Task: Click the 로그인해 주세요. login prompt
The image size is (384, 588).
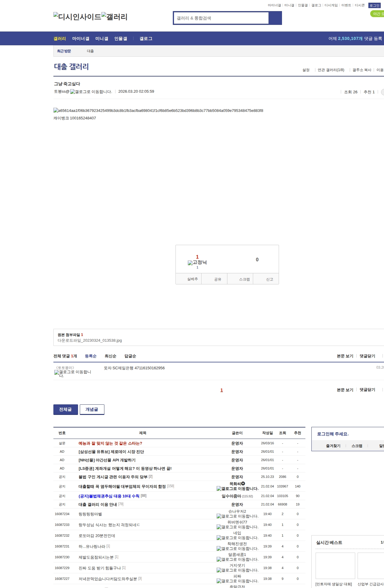Action: tap(333, 434)
